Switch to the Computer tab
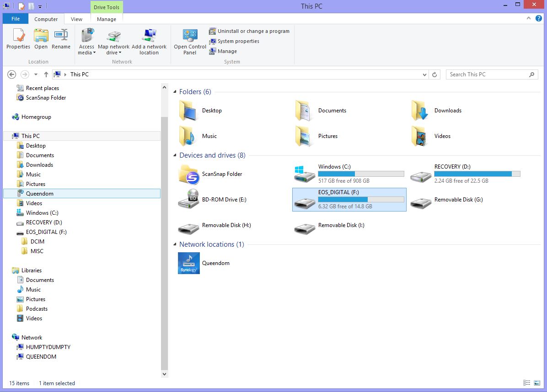 coord(46,19)
